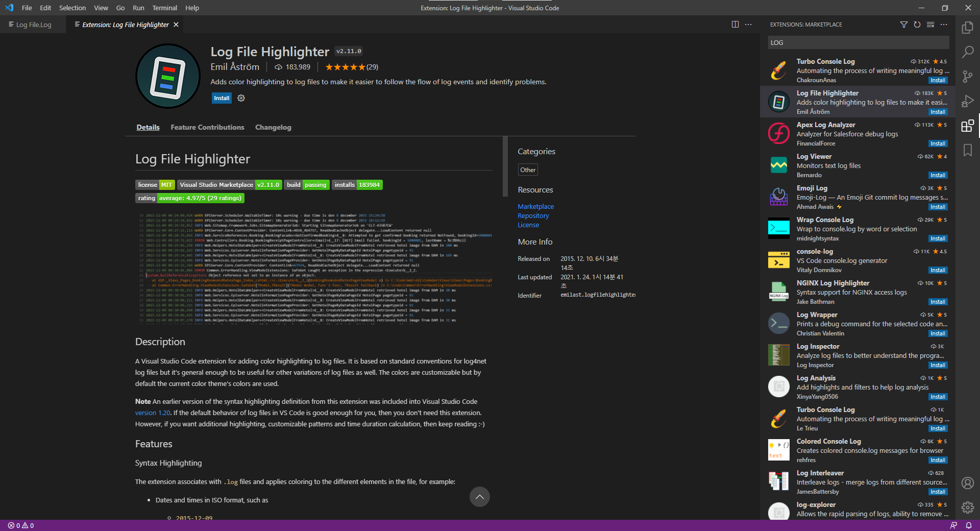Focus the extensions search box containing LOG

pyautogui.click(x=859, y=42)
